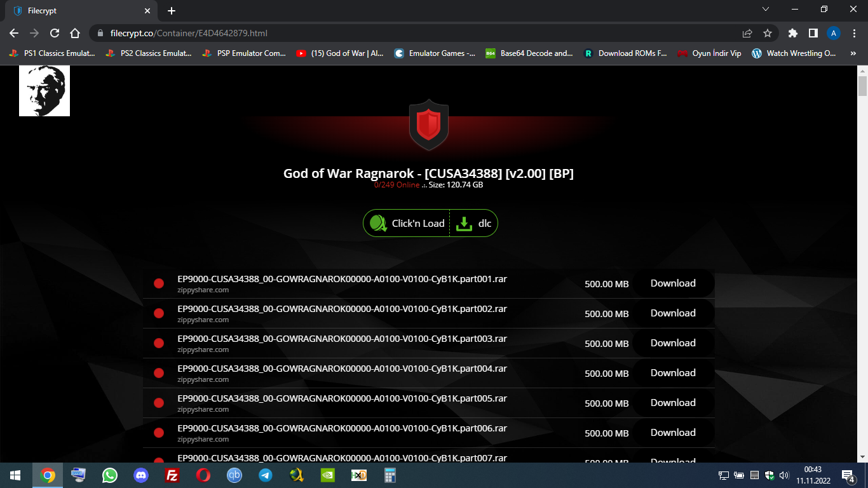Open the Windows notification center
This screenshot has height=488, width=868.
tap(848, 475)
